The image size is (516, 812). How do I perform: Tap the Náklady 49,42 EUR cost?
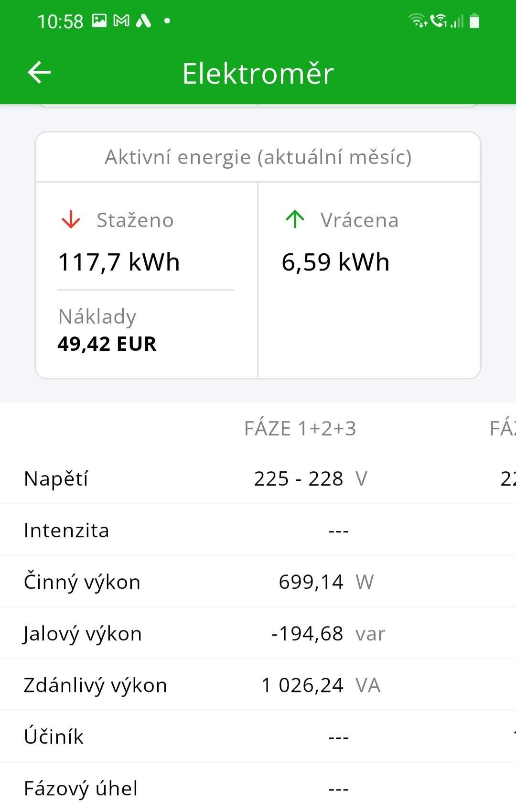[x=107, y=344]
